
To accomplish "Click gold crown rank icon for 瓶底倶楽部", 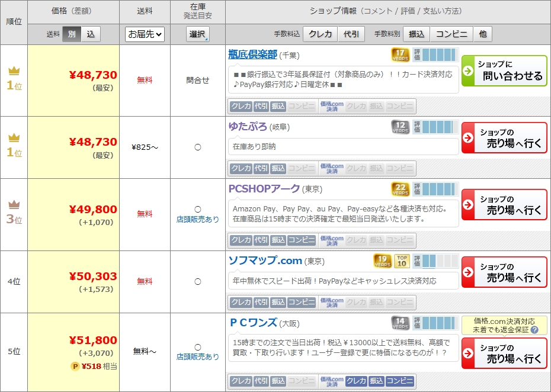I will click(14, 70).
